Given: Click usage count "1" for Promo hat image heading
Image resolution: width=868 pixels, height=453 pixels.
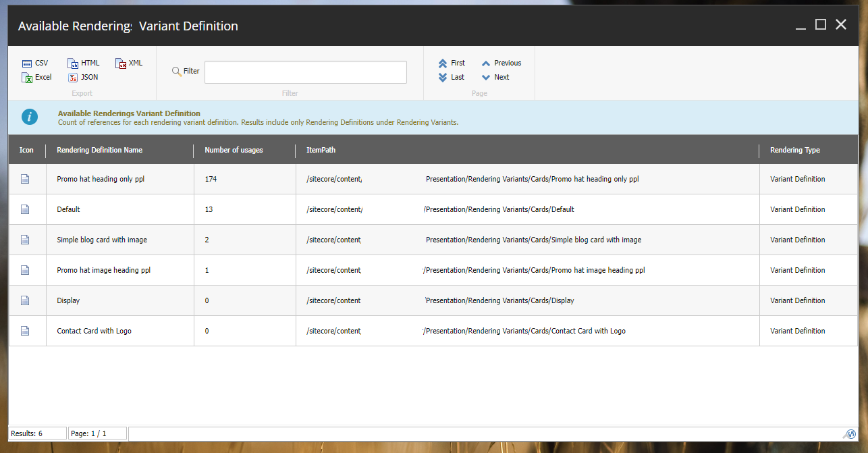Looking at the screenshot, I should click(x=207, y=270).
